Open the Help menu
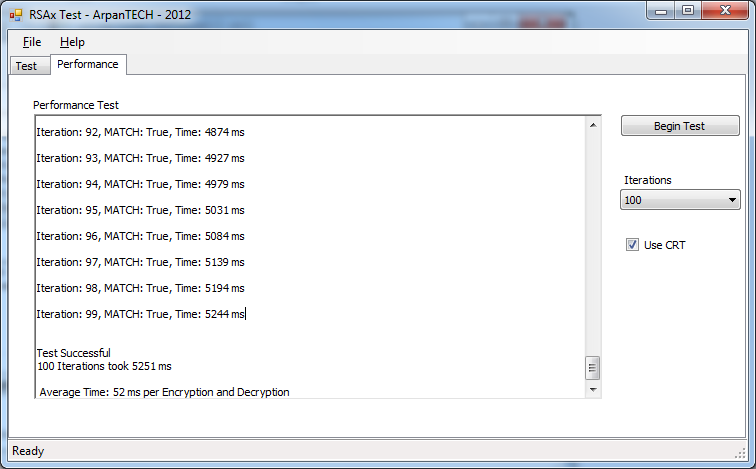Viewport: 756px width, 469px height. pos(72,42)
